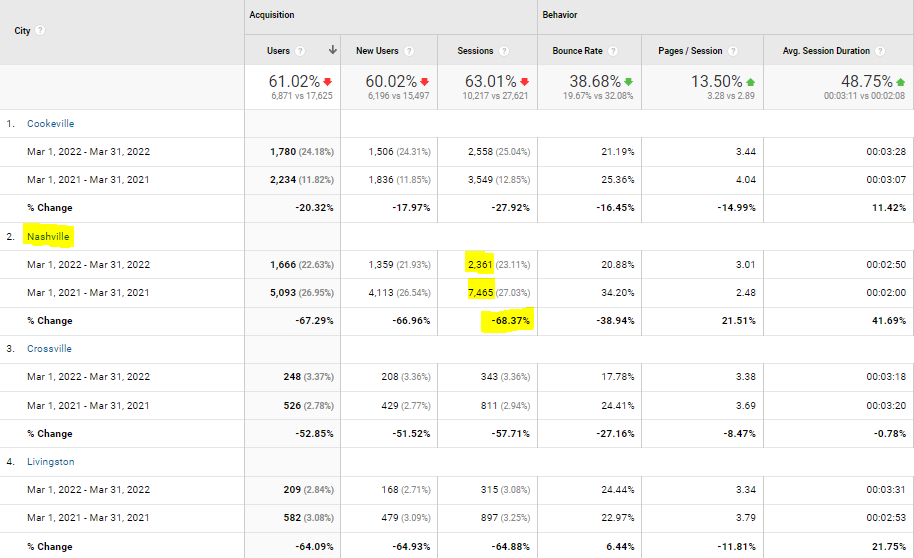Select Nashville's % Change row label
The width and height of the screenshot is (914, 558).
tap(50, 321)
